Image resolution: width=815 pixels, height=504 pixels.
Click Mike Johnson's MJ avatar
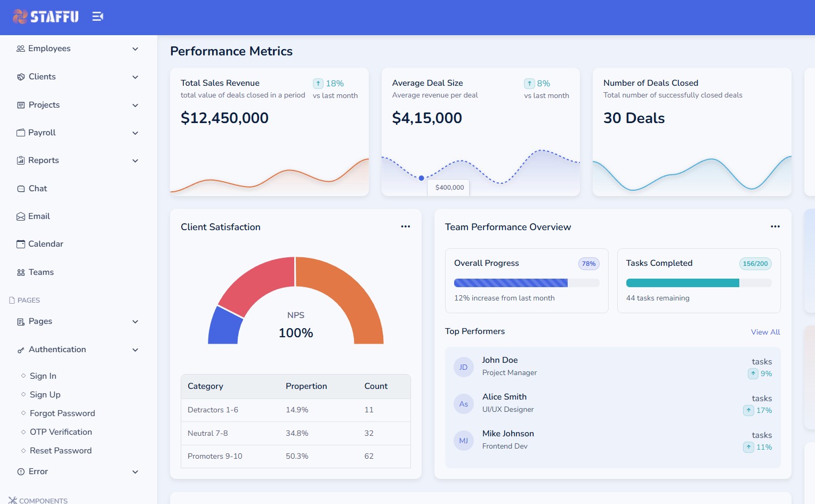click(463, 441)
